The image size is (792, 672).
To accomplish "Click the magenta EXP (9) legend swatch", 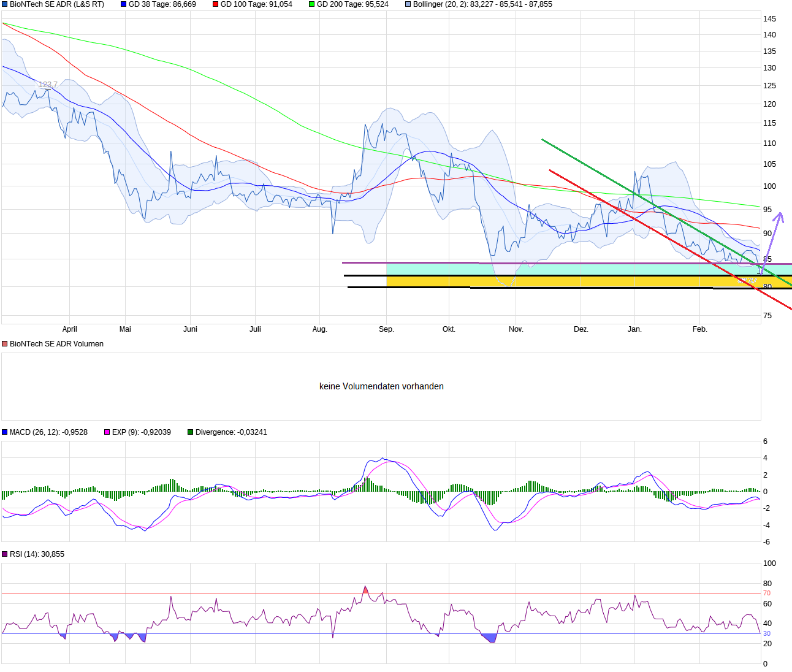I will pyautogui.click(x=107, y=432).
